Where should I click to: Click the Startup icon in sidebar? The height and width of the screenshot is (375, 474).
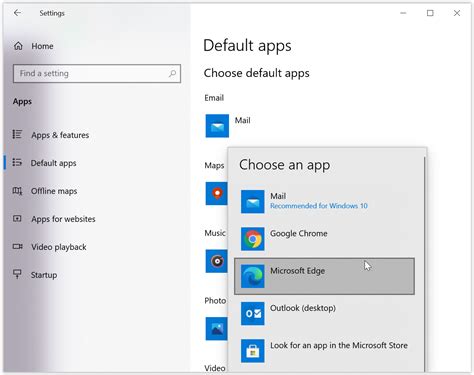[17, 274]
